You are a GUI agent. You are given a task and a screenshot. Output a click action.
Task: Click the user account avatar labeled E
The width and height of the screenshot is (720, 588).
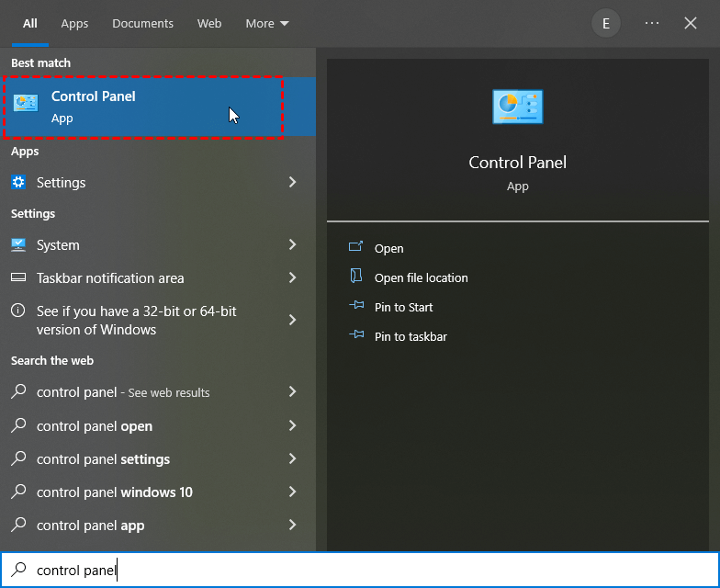[x=605, y=24]
